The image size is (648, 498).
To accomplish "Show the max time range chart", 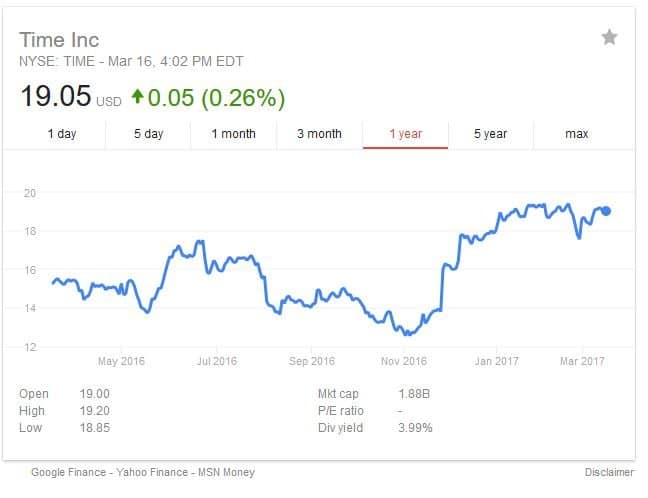I will pyautogui.click(x=577, y=134).
